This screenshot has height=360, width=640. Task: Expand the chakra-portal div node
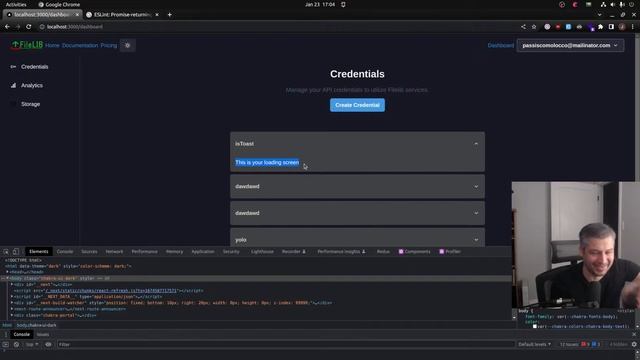[x=12, y=316]
